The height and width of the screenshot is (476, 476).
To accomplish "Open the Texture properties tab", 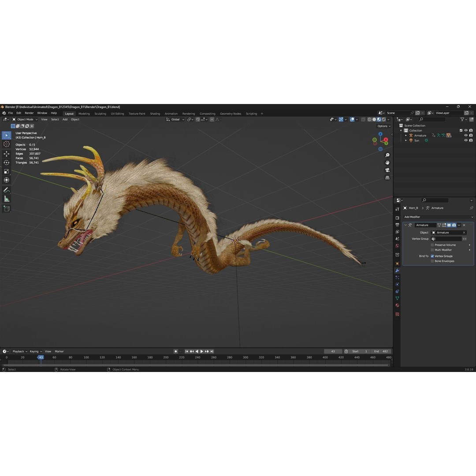I will pyautogui.click(x=398, y=314).
